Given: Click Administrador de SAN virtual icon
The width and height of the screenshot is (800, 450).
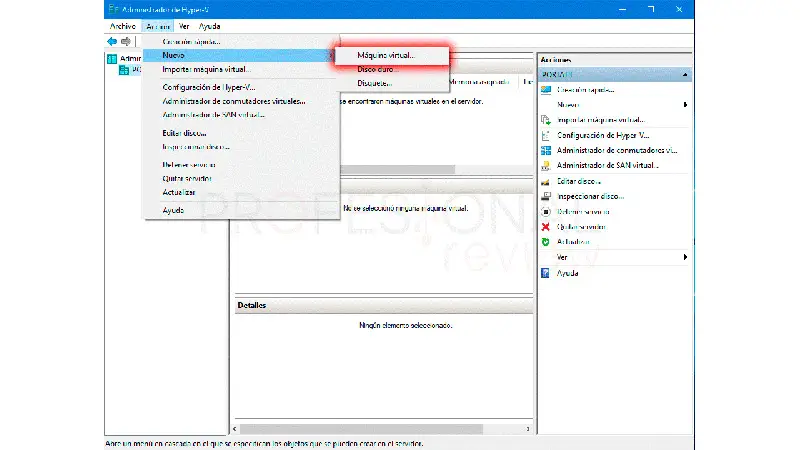Looking at the screenshot, I should pyautogui.click(x=546, y=165).
